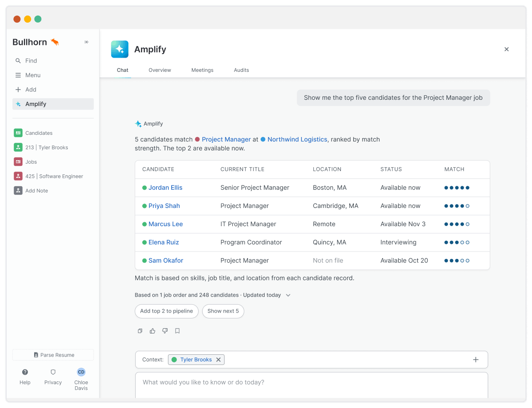Select Amplify in the sidebar
Screen dimensions: 532x408
pyautogui.click(x=53, y=104)
